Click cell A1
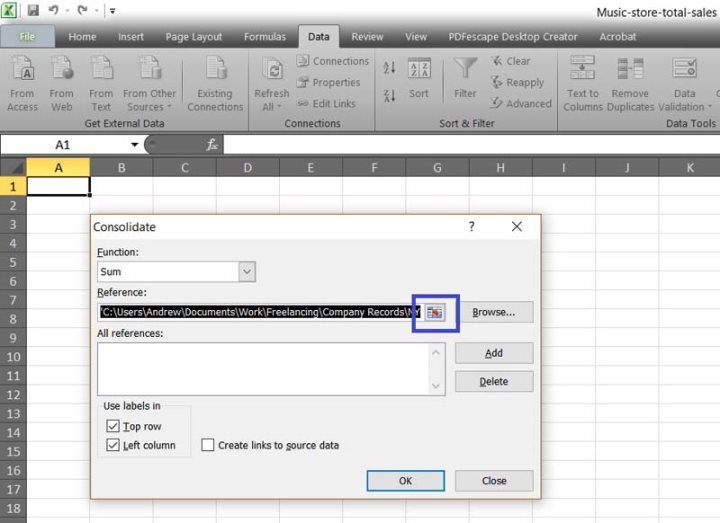 pos(58,186)
